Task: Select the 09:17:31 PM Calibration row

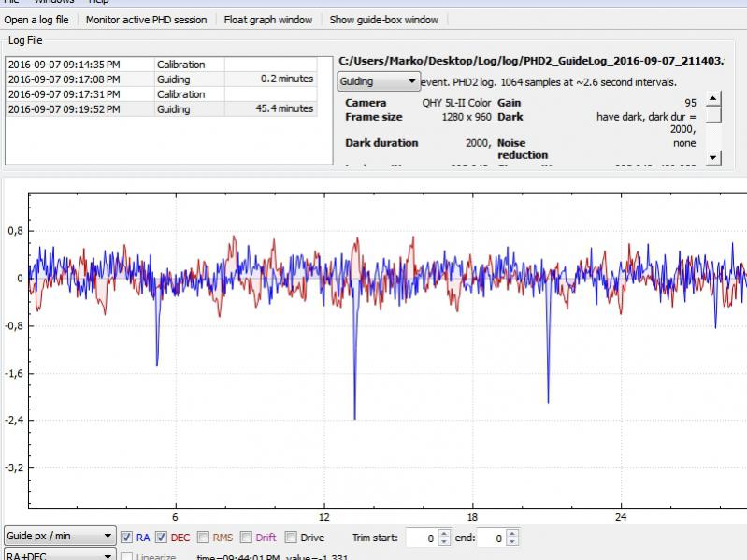Action: (x=162, y=94)
